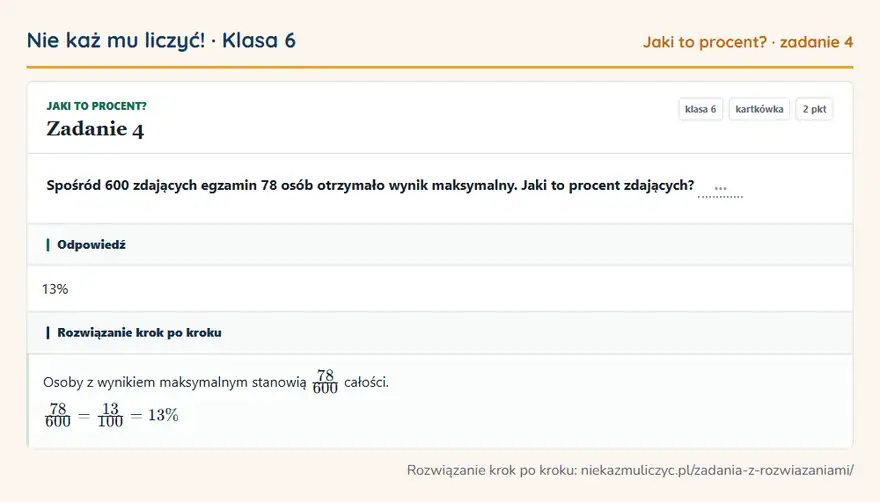The image size is (880, 502).
Task: Click the '= 13%' result in the equation
Action: (x=154, y=416)
